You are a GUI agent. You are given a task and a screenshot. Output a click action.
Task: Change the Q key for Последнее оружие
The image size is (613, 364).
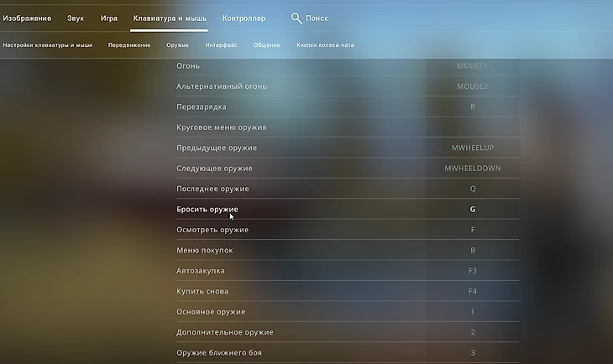[x=472, y=189]
